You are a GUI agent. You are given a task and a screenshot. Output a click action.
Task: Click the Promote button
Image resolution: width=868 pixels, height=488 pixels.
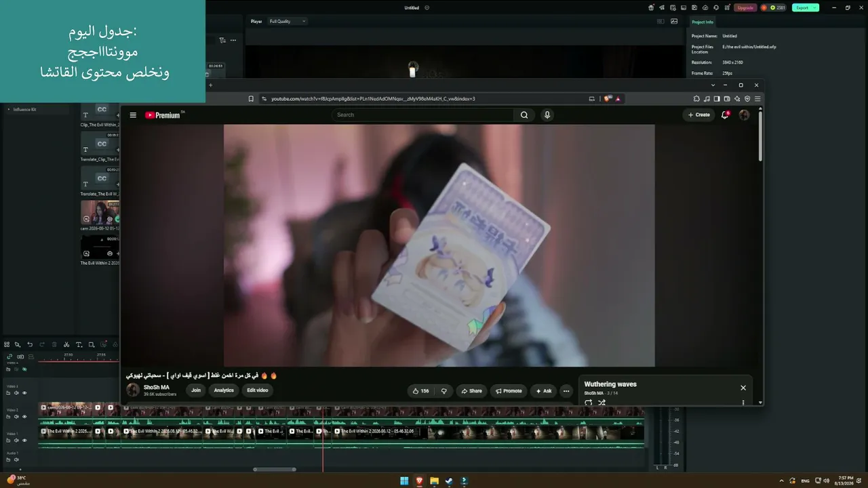[509, 391]
